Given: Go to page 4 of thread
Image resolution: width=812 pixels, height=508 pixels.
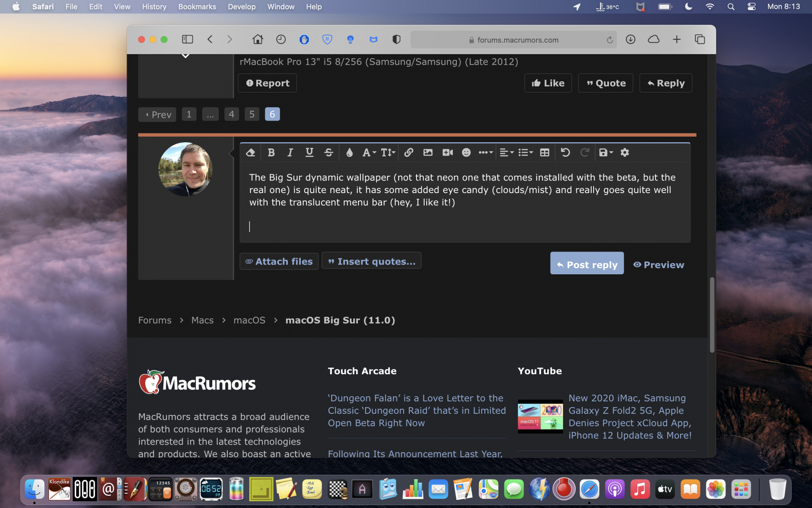Looking at the screenshot, I should 231,114.
